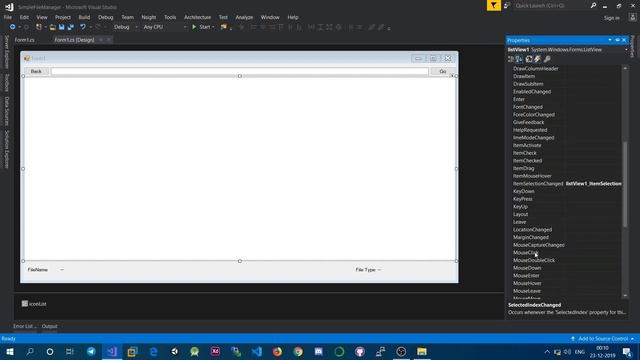Open Telegram from the taskbar
The height and width of the screenshot is (360, 640).
point(91,351)
